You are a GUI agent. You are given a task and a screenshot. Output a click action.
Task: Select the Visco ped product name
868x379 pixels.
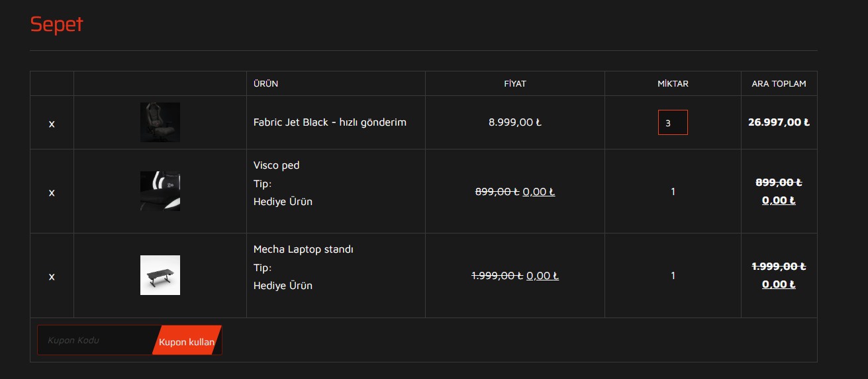point(277,165)
